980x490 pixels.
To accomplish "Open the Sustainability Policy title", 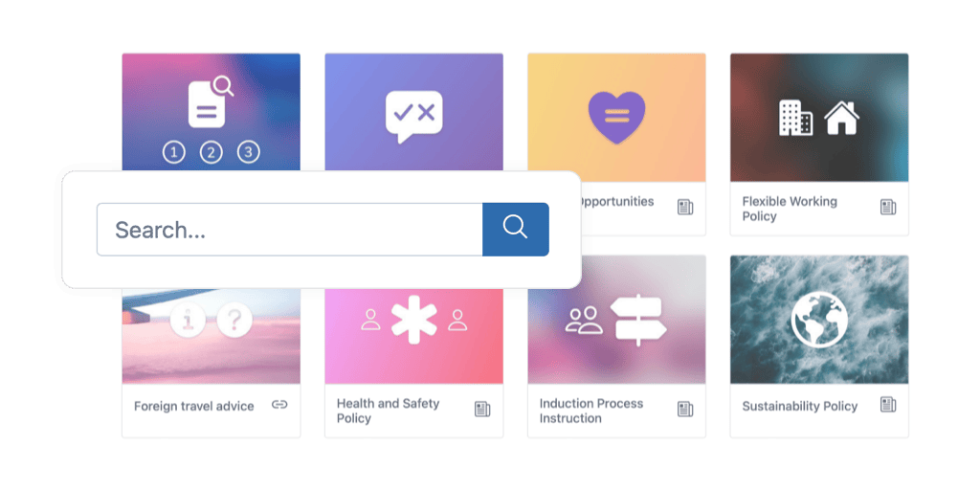I will pos(799,406).
